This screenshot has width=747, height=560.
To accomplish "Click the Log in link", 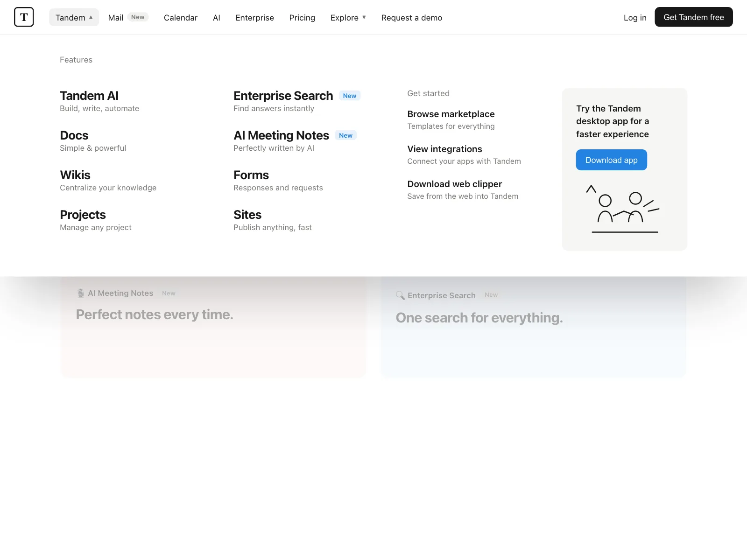I will (x=635, y=18).
